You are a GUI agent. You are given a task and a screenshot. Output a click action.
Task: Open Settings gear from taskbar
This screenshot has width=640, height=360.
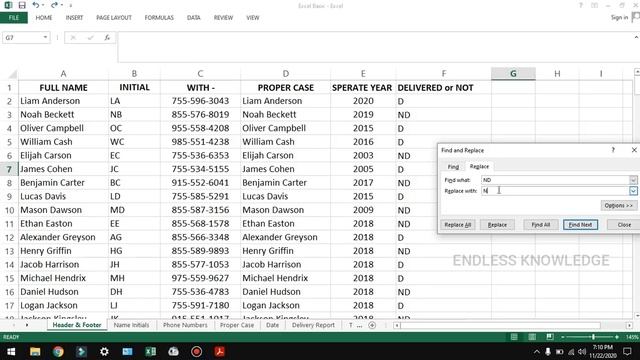click(x=104, y=351)
